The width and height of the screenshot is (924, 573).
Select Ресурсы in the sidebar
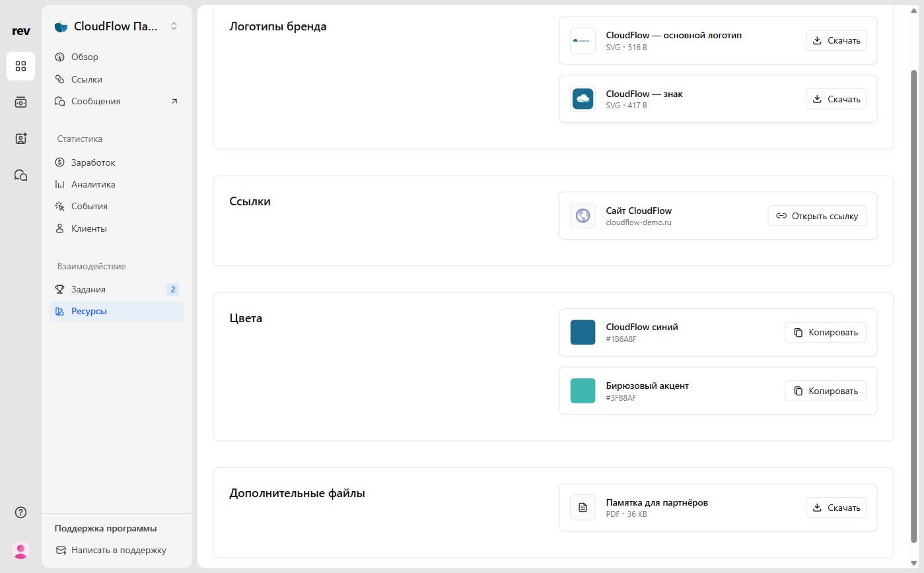[x=117, y=312]
